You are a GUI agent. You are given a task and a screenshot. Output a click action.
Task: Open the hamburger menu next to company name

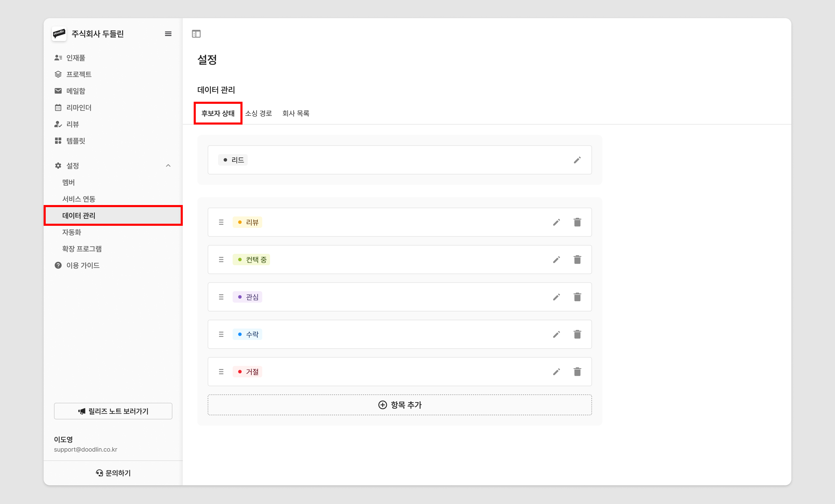(168, 34)
